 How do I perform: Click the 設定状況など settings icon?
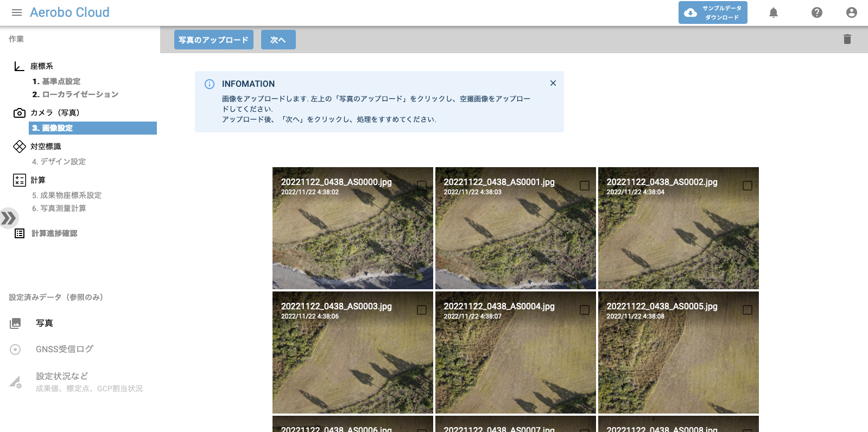[15, 382]
